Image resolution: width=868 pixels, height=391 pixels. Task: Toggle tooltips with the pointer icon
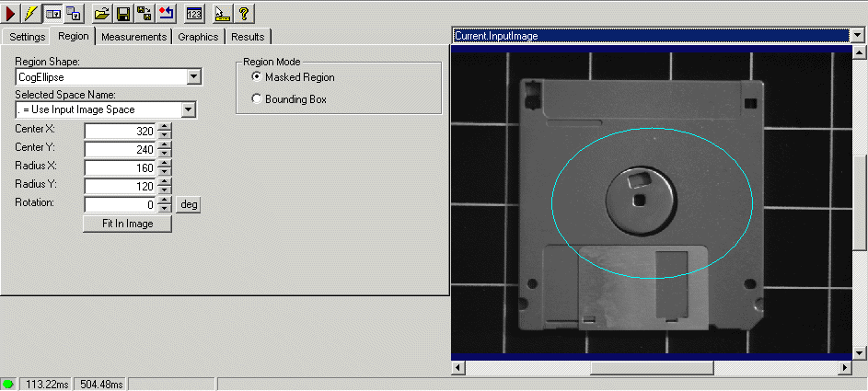pos(222,13)
